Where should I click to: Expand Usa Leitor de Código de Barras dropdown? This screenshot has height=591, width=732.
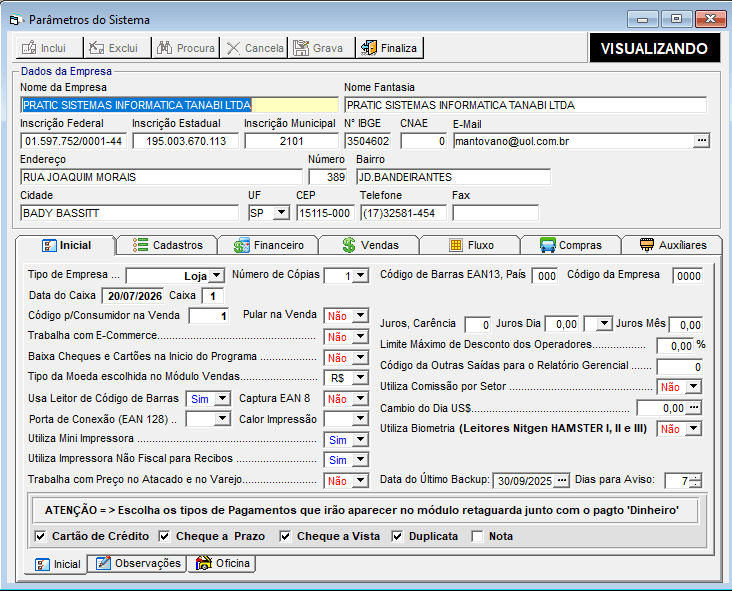223,398
